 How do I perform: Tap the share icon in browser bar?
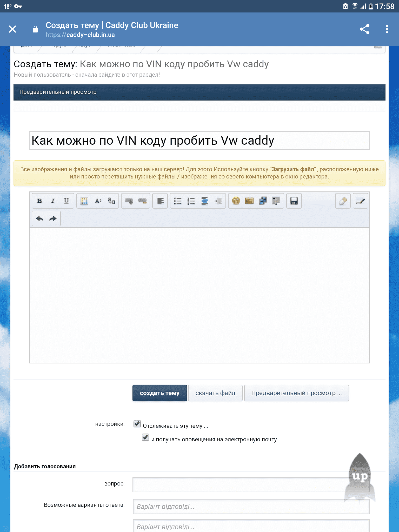click(x=365, y=29)
